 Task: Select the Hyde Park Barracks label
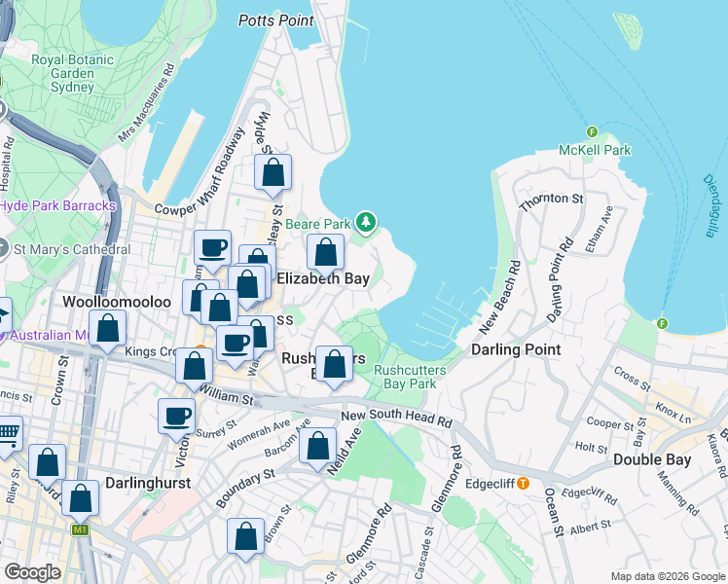[57, 205]
